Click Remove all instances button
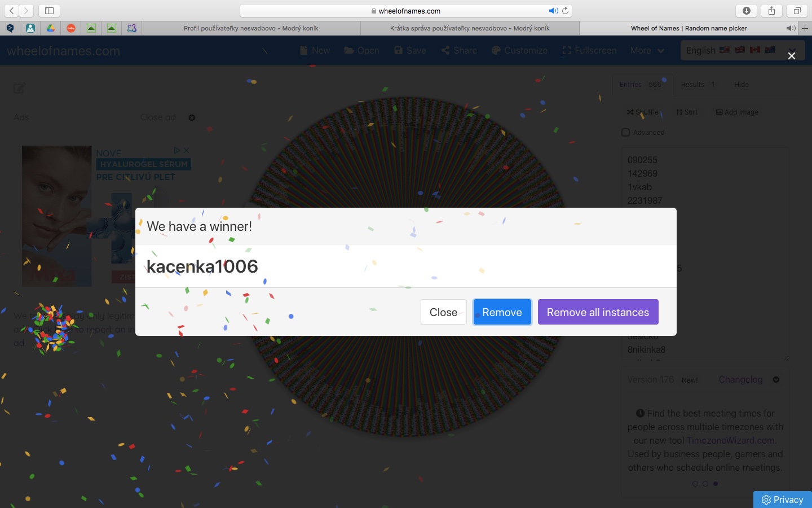The height and width of the screenshot is (508, 812). coord(598,312)
